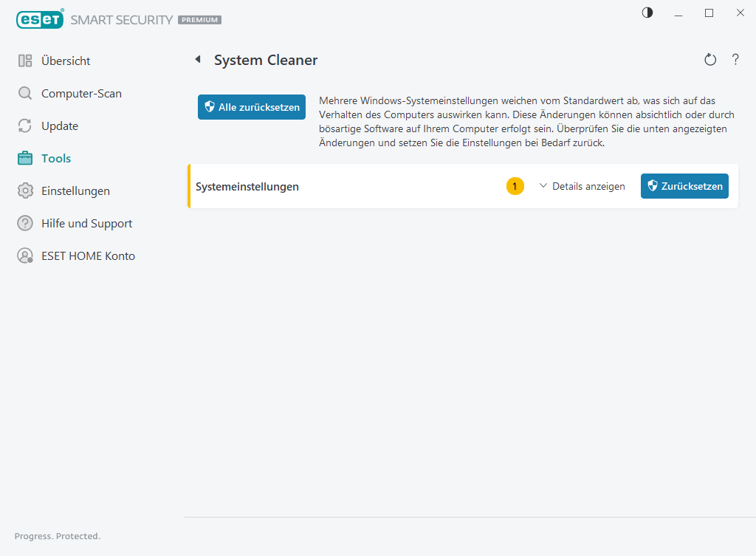
Task: Navigate to Hilfe und Support
Action: pos(86,223)
